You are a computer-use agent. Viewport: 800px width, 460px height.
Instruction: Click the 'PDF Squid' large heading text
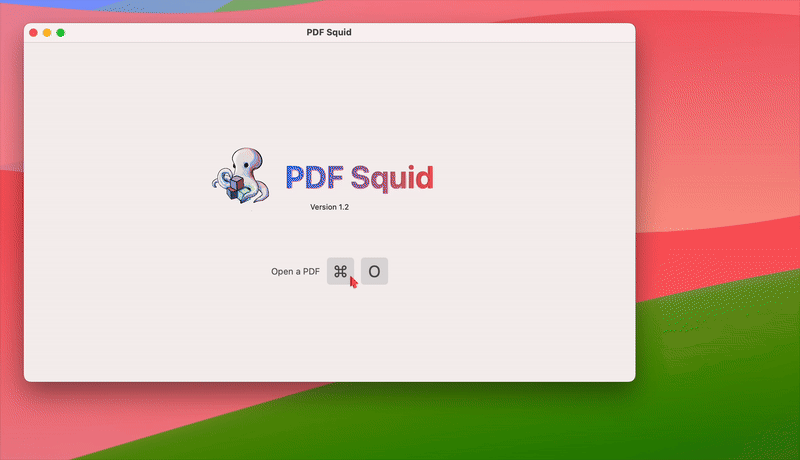359,177
